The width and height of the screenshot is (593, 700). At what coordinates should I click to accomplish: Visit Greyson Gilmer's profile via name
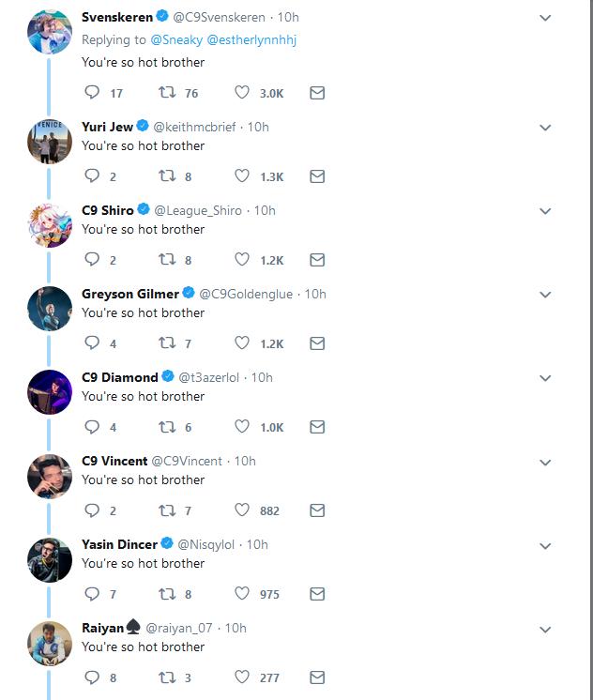[x=130, y=294]
